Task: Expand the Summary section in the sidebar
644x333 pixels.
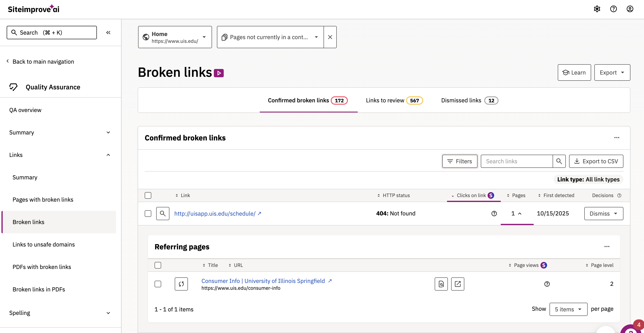Action: tap(108, 132)
